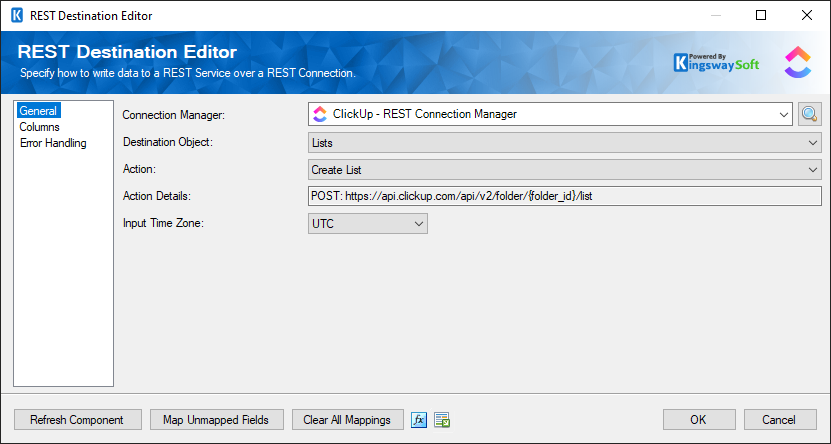Expand the Action dropdown showing Create List
This screenshot has width=831, height=444.
[564, 170]
